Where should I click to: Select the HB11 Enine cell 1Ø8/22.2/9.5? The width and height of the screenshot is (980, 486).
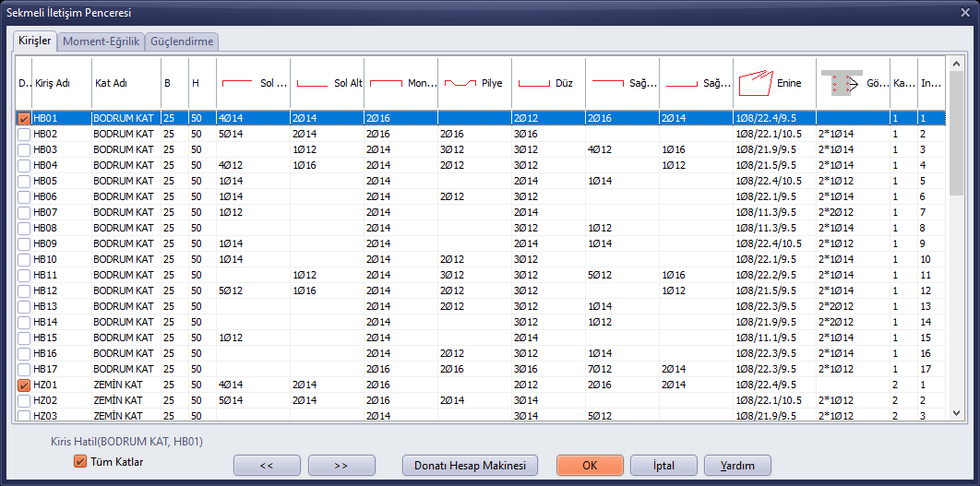pos(774,275)
